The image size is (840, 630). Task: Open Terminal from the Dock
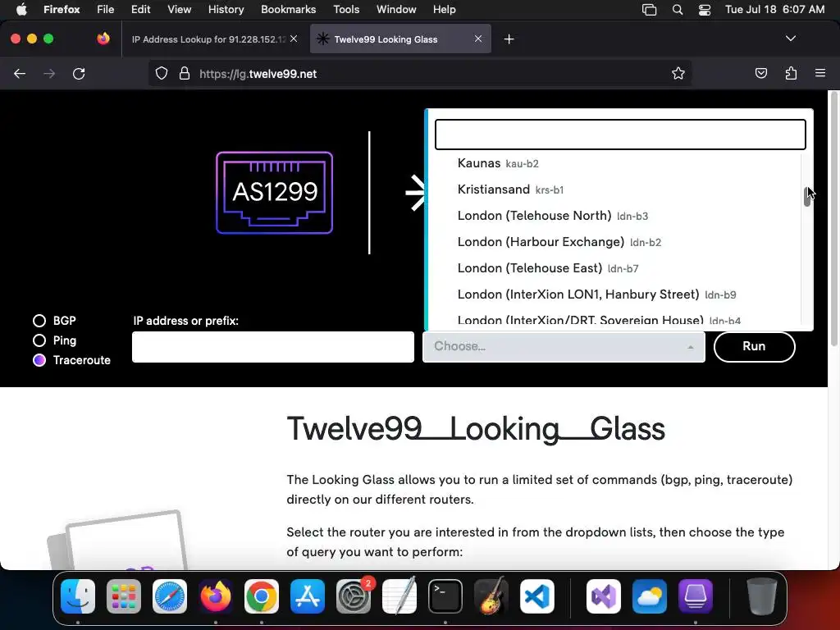tap(445, 596)
